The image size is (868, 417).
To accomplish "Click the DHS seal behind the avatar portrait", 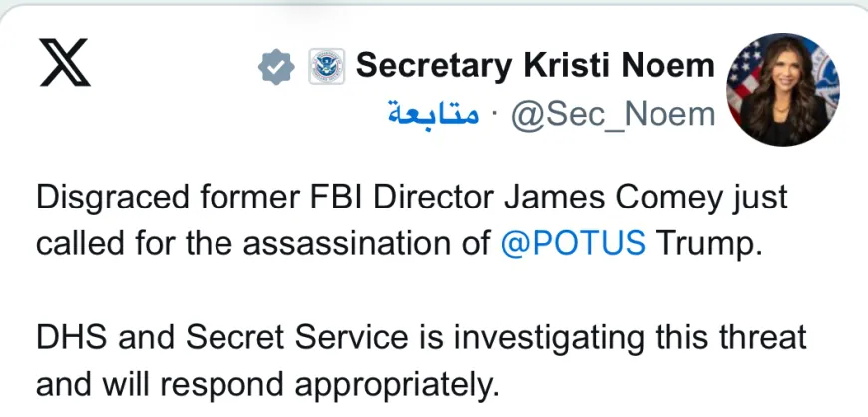I will 825,78.
